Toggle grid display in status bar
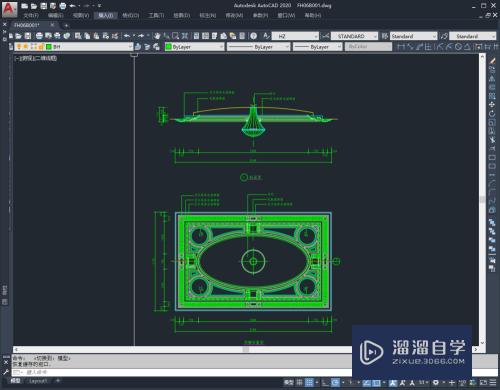The image size is (500, 390). click(x=300, y=382)
